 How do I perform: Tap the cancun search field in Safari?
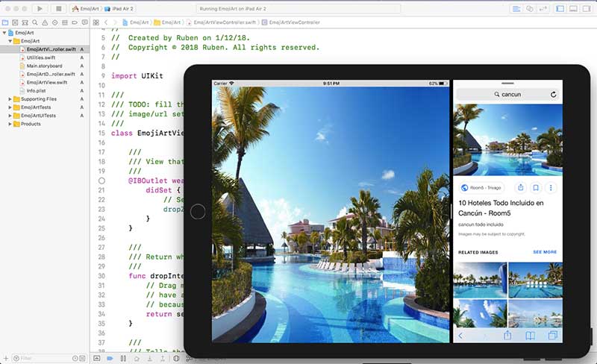coord(507,95)
